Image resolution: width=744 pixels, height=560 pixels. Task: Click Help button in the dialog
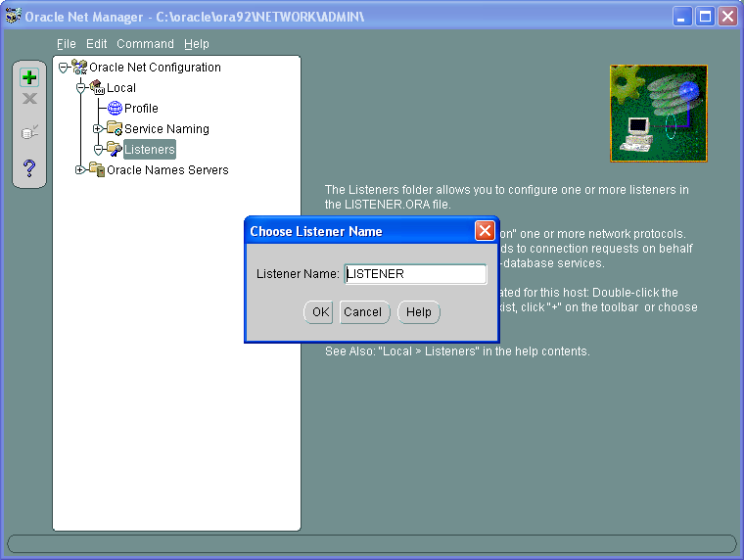pyautogui.click(x=419, y=311)
